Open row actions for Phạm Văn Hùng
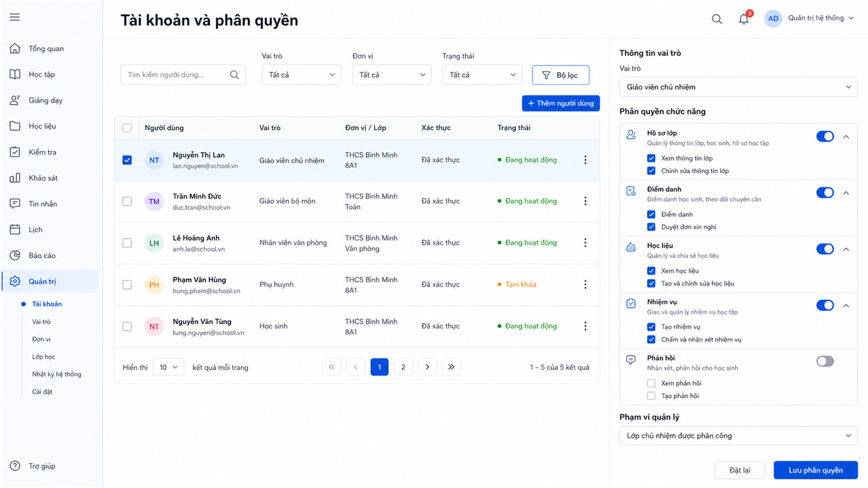Screen dimensions: 868x488 point(585,285)
